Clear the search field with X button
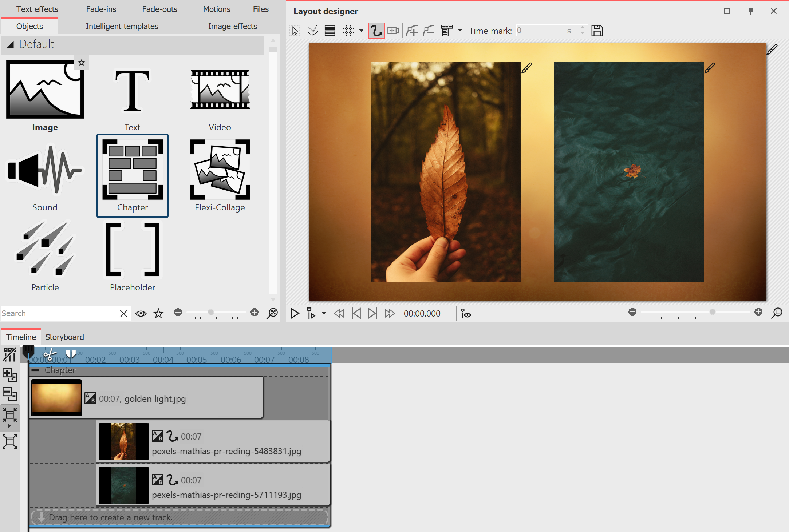 click(124, 313)
